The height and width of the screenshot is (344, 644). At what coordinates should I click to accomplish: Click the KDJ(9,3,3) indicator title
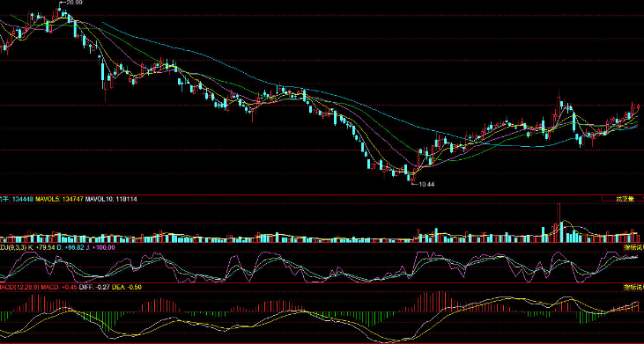[13, 247]
